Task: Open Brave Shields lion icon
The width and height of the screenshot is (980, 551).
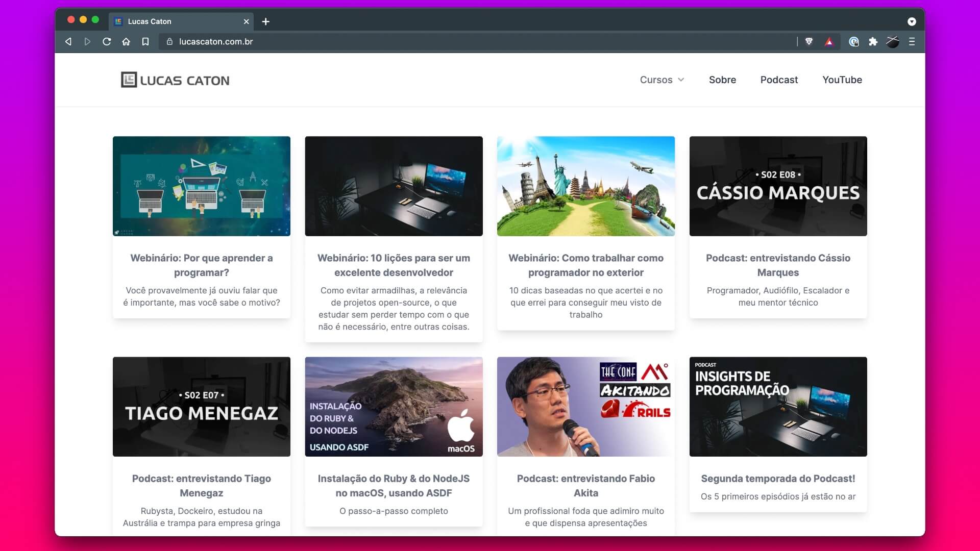Action: point(809,42)
